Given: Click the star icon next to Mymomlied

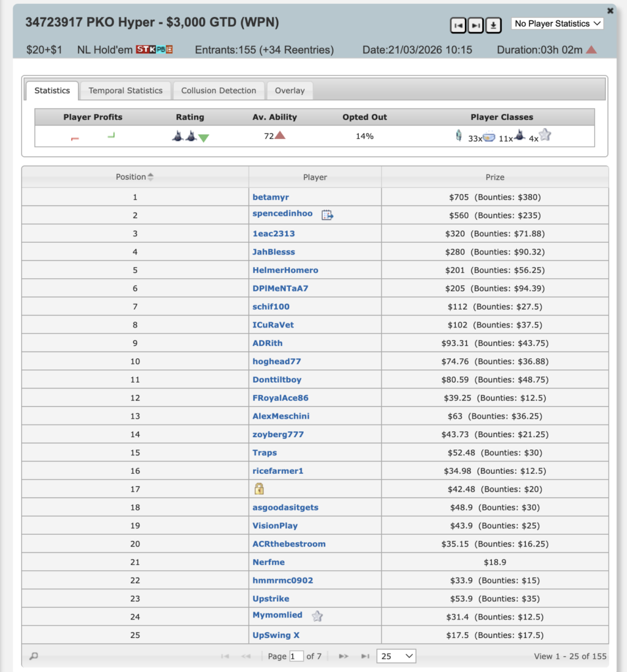Looking at the screenshot, I should click(x=317, y=616).
